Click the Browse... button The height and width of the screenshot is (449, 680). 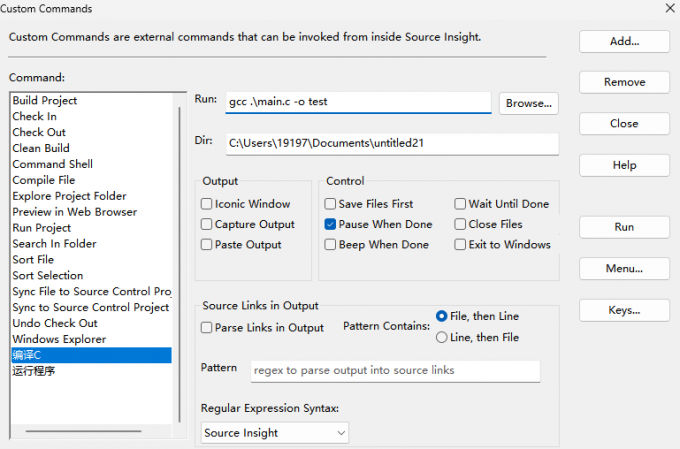click(529, 103)
